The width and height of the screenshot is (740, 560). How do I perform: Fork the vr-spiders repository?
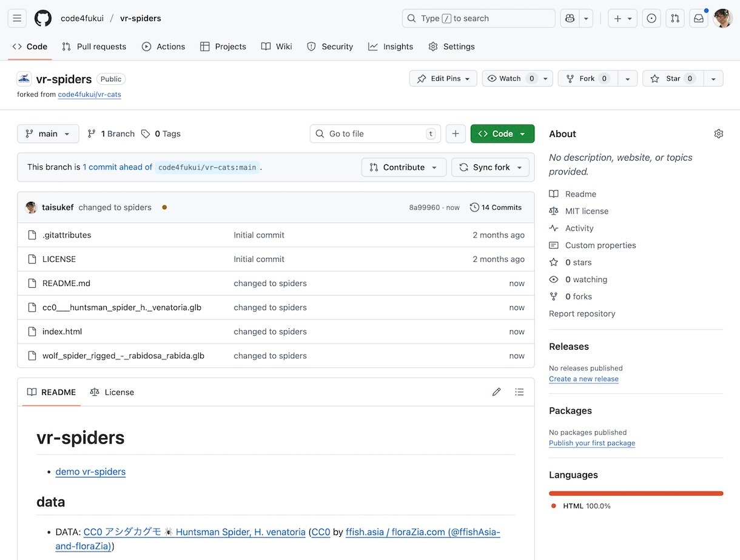pyautogui.click(x=588, y=79)
